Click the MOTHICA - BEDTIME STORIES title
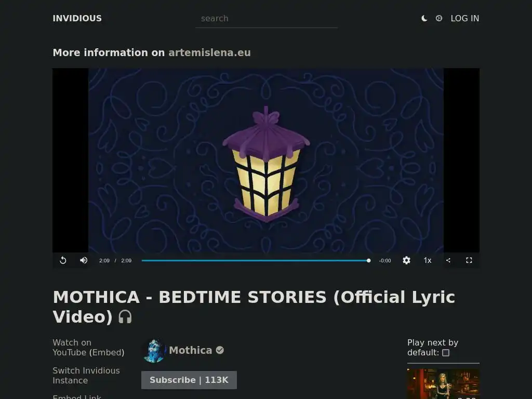 [x=254, y=307]
